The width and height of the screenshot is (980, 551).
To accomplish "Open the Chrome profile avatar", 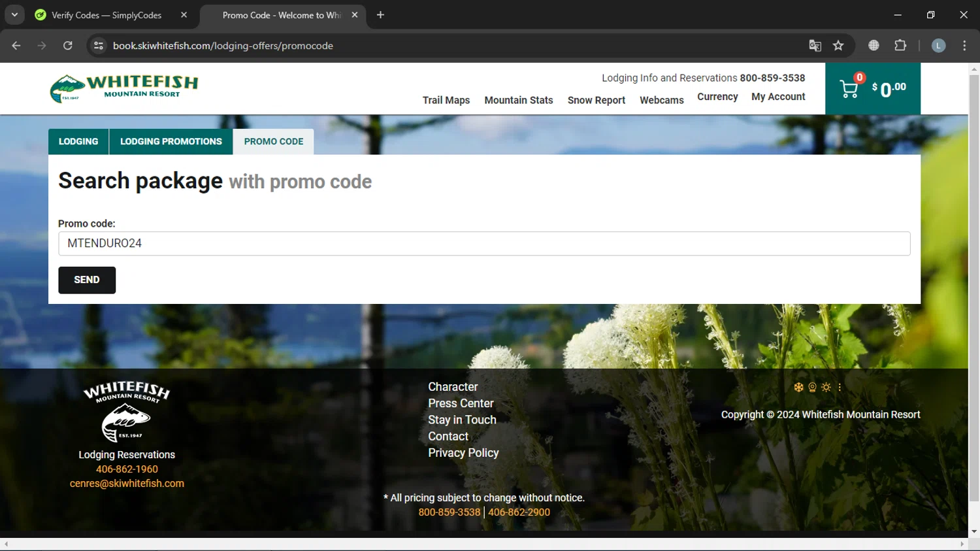I will pos(938,46).
